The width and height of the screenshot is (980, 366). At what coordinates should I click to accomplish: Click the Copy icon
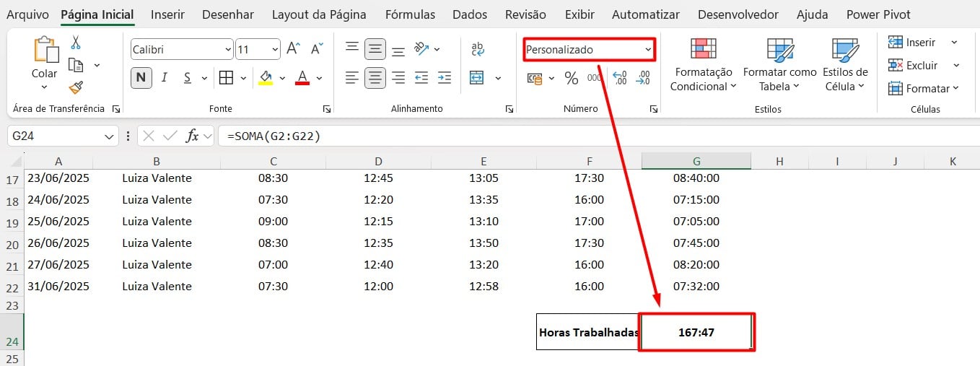pos(76,65)
